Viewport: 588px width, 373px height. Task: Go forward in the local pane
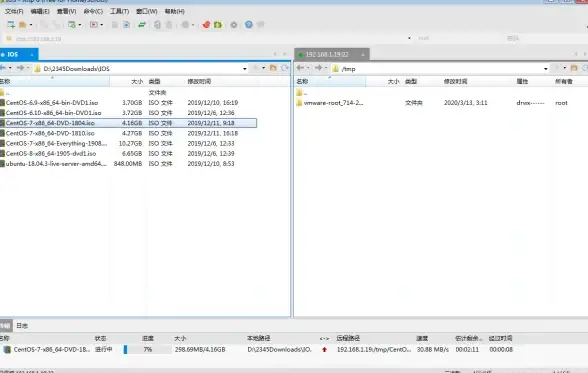tap(20, 68)
